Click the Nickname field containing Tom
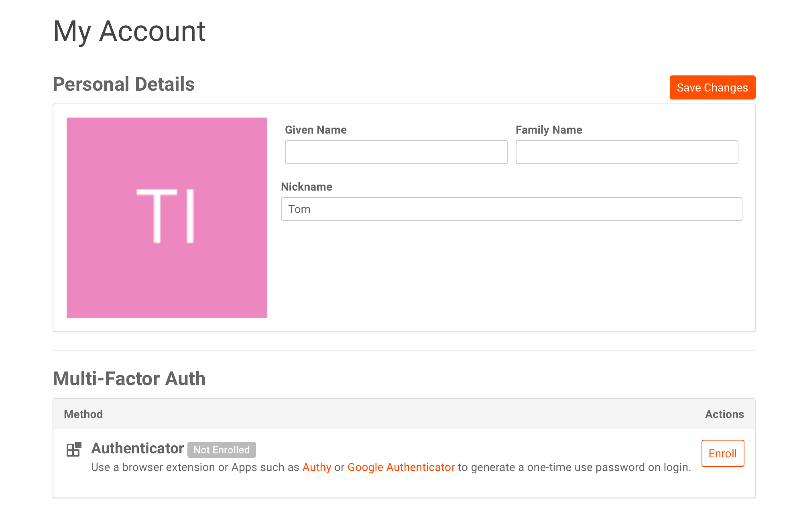Screen dimensions: 785x532 point(511,209)
